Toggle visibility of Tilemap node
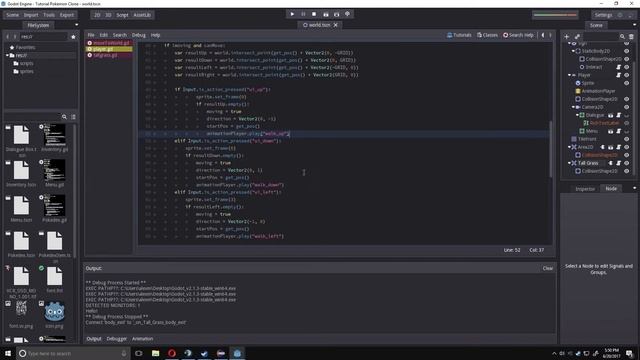This screenshot has height=360, width=640. pyautogui.click(x=627, y=139)
